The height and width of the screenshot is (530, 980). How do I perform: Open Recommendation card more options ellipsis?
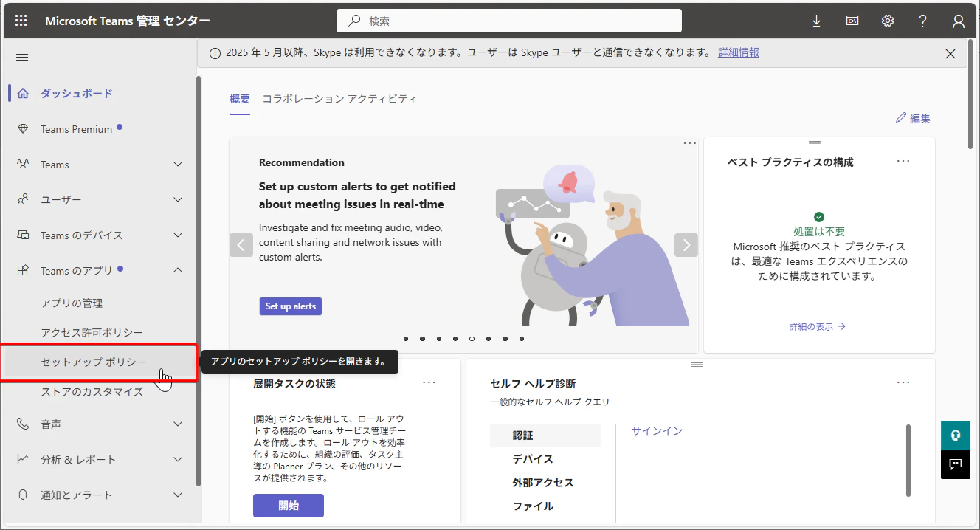689,143
